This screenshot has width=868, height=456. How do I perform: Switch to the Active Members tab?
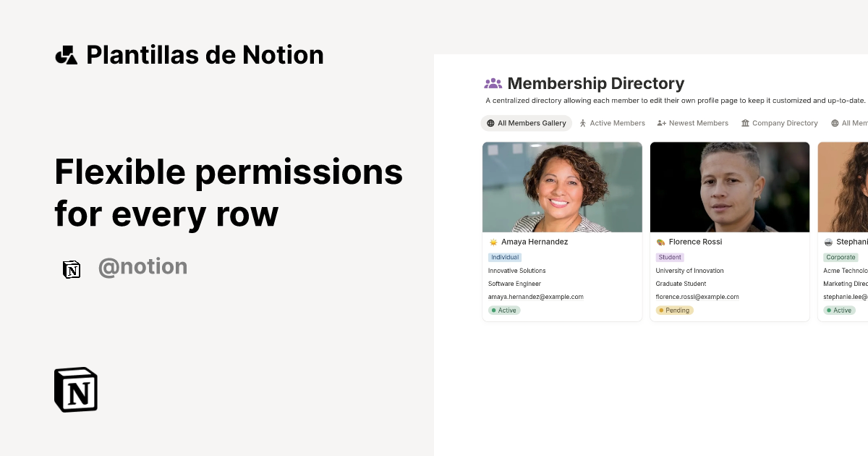click(612, 123)
